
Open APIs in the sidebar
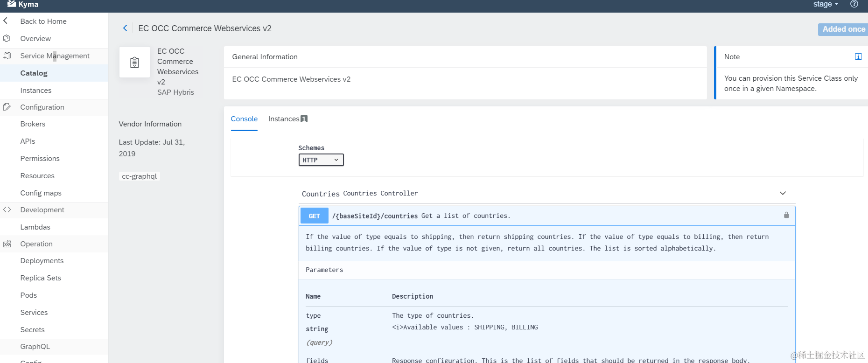tap(28, 141)
